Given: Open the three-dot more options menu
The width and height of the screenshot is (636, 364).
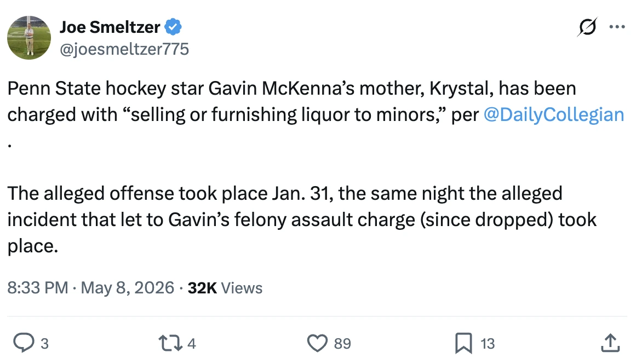Looking at the screenshot, I should coord(617,27).
